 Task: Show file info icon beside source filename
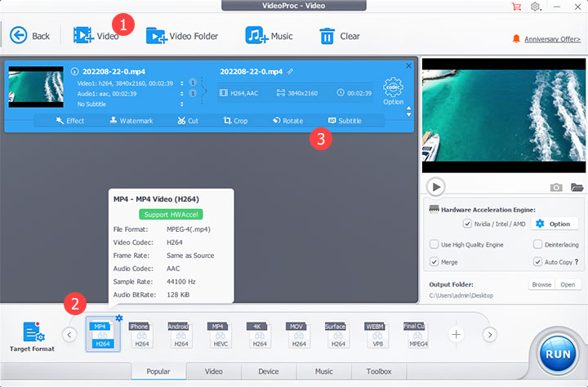(x=74, y=71)
